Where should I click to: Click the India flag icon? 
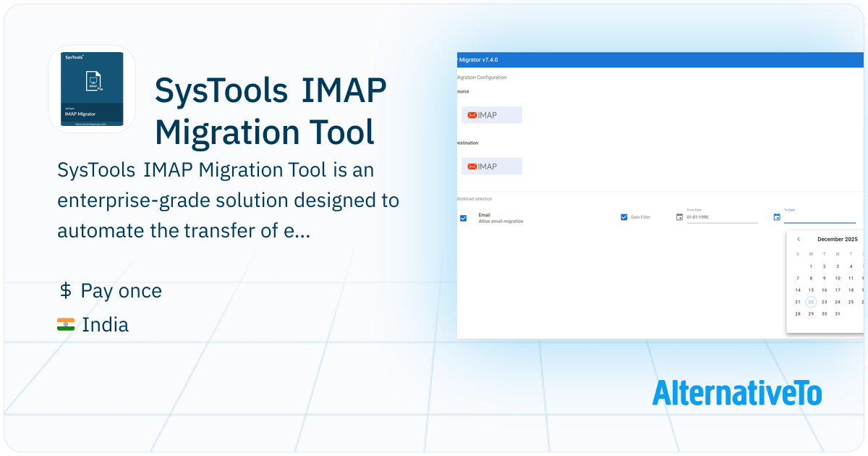coord(66,325)
